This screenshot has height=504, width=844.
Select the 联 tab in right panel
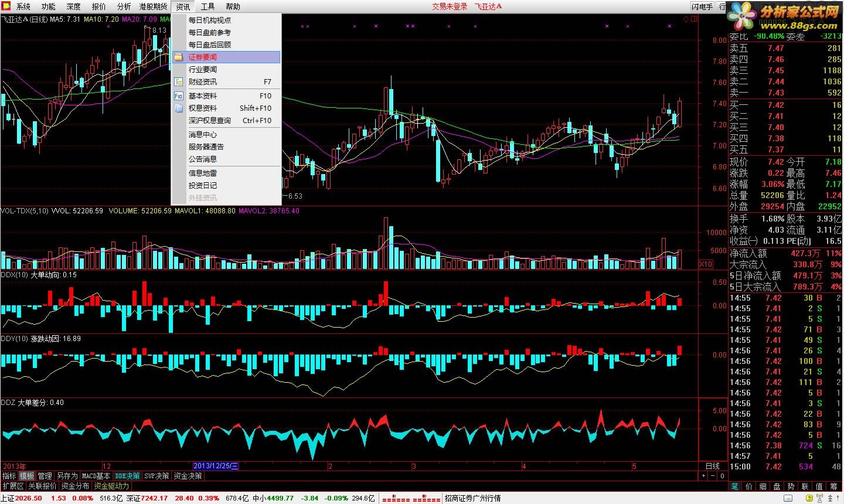(x=805, y=486)
